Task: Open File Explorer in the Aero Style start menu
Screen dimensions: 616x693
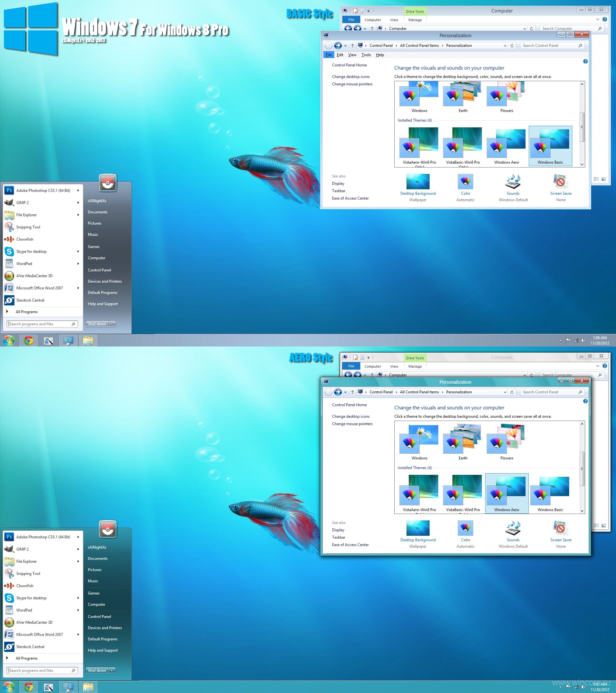Action: 42,561
